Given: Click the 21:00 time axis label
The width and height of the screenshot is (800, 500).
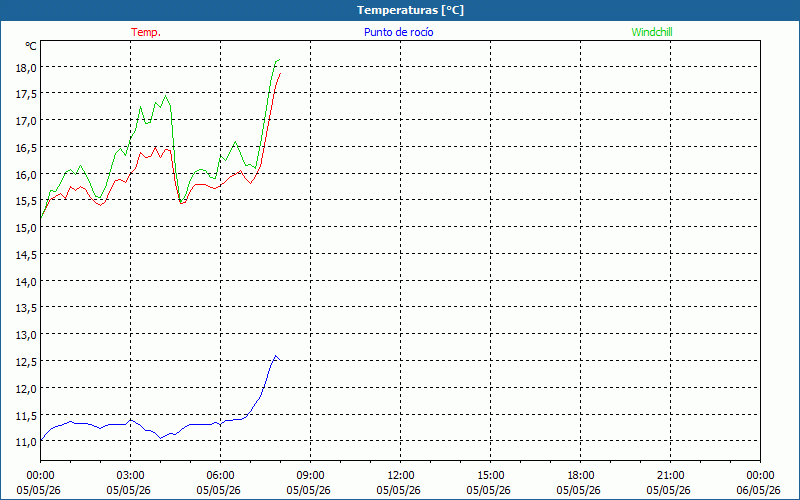Looking at the screenshot, I should (670, 476).
